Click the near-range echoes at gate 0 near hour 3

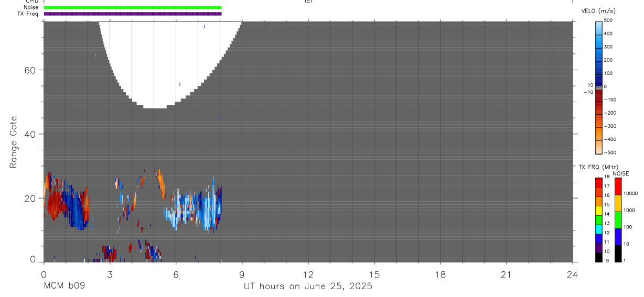click(109, 254)
